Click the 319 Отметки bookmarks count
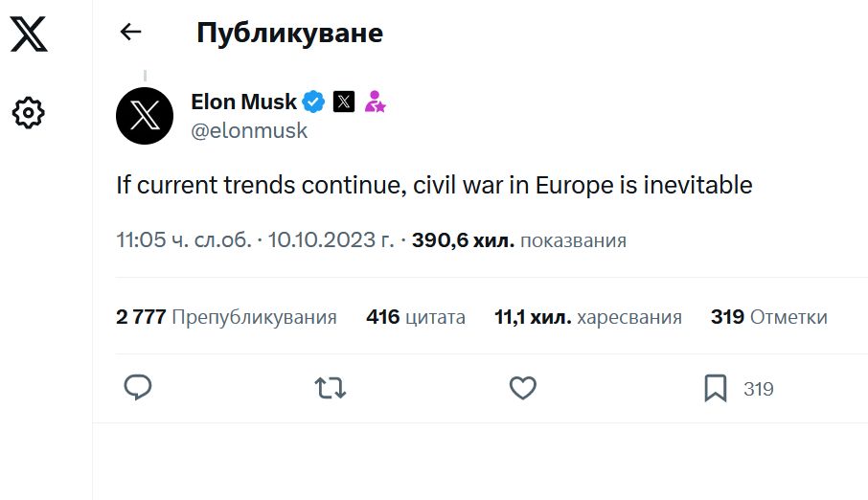Viewport: 868px width, 500px height. pos(768,317)
